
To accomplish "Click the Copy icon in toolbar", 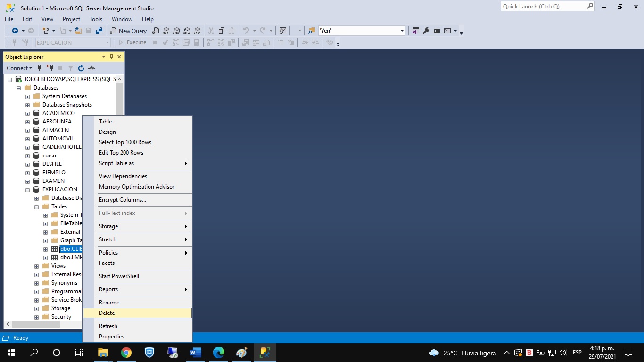I will click(x=222, y=31).
